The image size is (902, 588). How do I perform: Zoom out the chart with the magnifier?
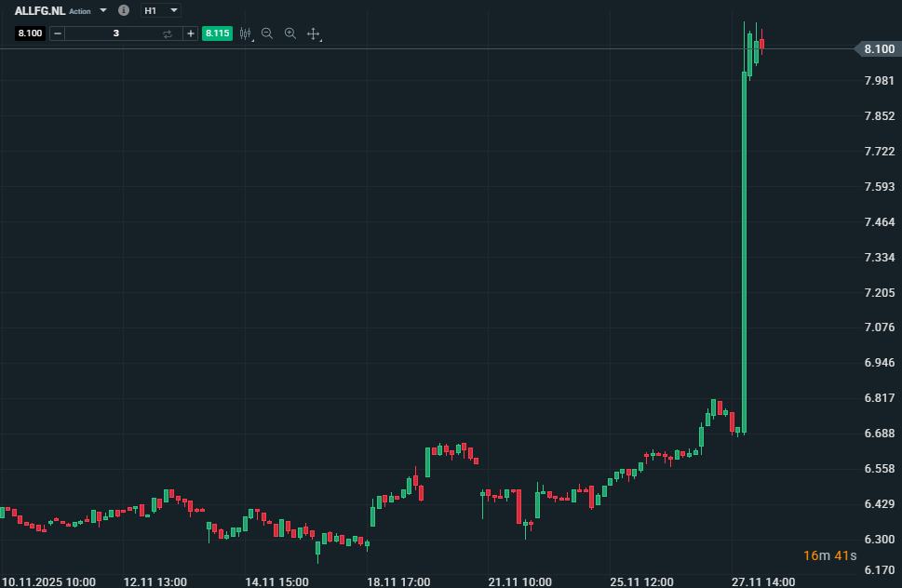tap(267, 33)
